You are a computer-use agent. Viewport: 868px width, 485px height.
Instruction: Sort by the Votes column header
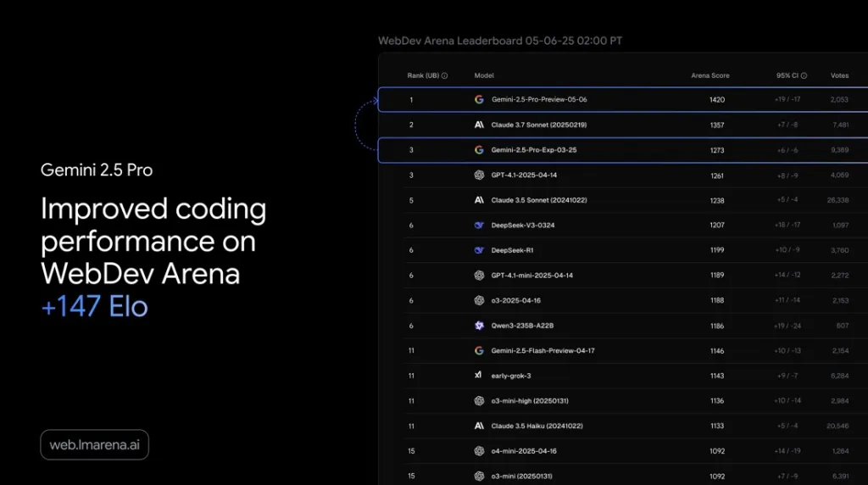(839, 75)
